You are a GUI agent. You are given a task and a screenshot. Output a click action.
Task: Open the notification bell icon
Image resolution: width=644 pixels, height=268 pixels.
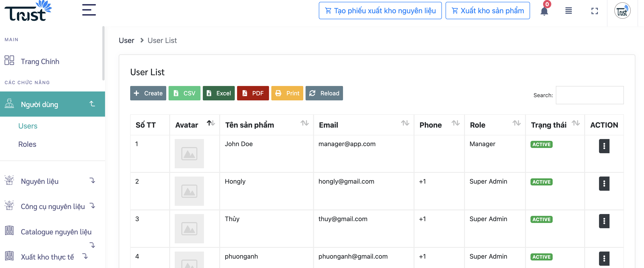pos(544,11)
